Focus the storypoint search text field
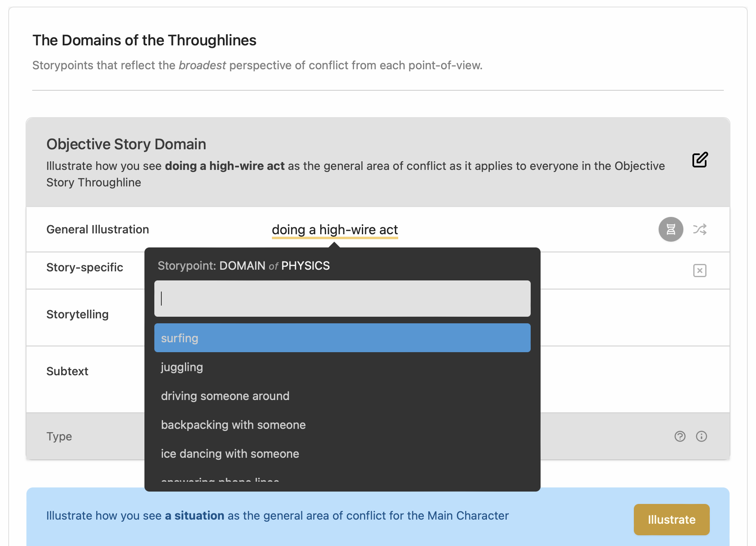This screenshot has height=546, width=756. pos(343,299)
